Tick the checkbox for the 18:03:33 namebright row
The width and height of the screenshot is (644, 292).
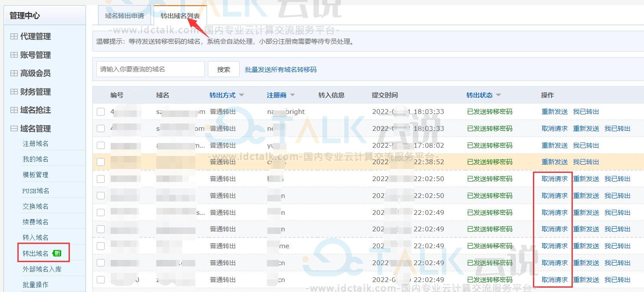pos(101,112)
